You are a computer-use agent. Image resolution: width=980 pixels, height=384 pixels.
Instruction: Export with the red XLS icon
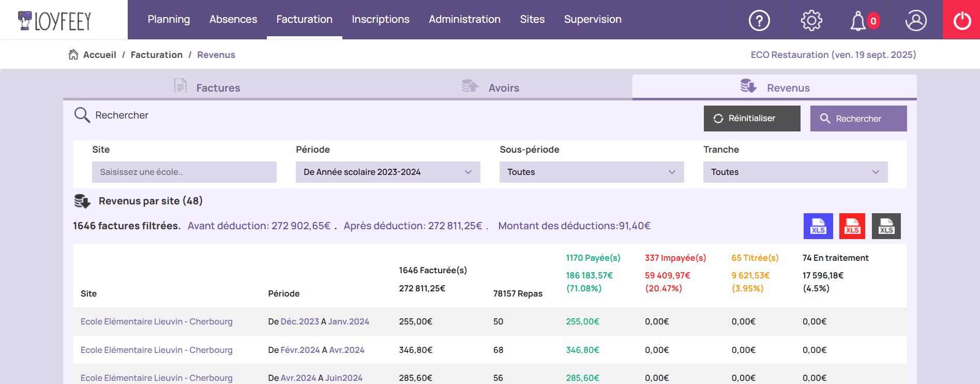click(x=852, y=226)
